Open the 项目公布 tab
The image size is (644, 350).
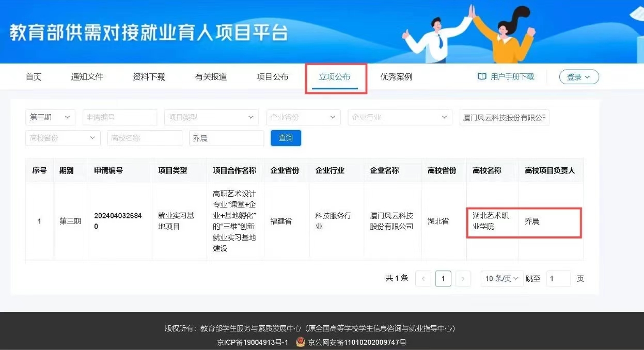(x=273, y=77)
